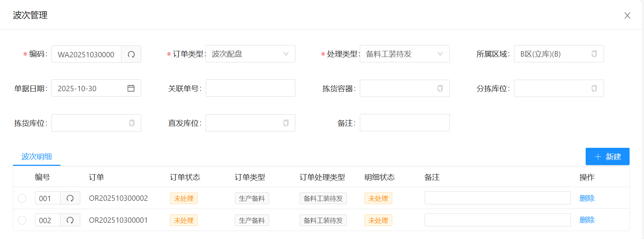Click the refresh icon next to 编码 field
Image resolution: width=644 pixels, height=239 pixels.
(x=131, y=54)
